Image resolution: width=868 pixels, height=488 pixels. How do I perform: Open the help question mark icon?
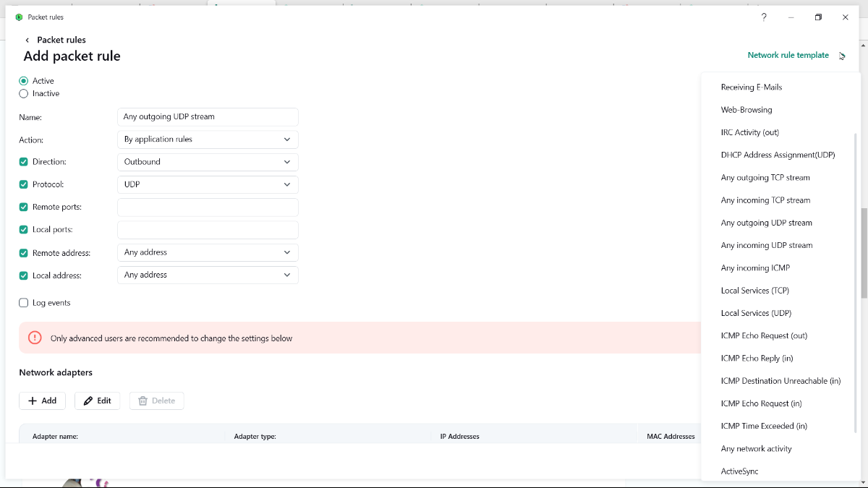pyautogui.click(x=764, y=17)
